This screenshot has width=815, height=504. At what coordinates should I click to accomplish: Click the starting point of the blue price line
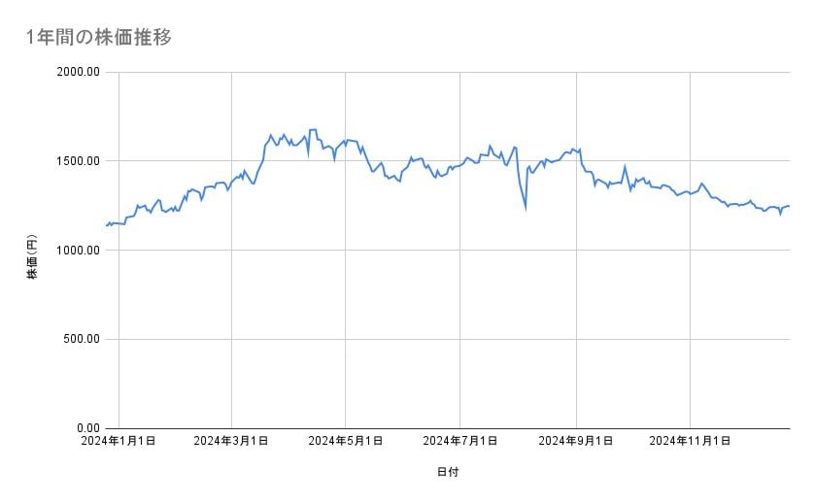click(106, 225)
